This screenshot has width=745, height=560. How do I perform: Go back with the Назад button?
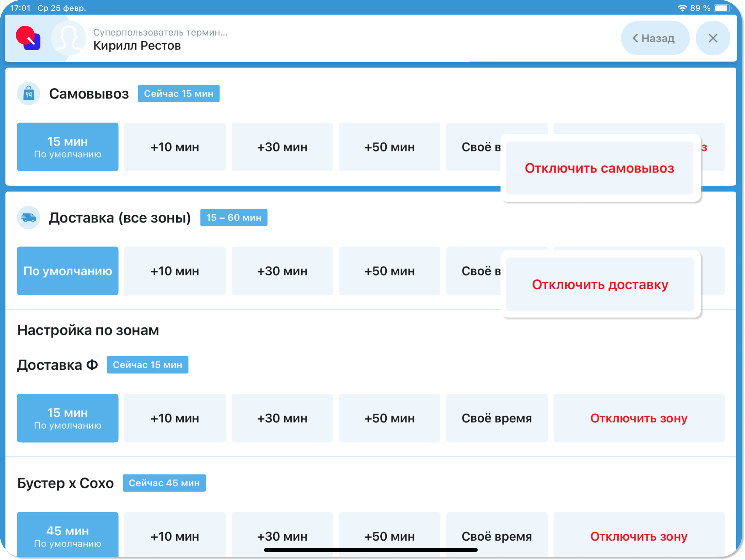tap(655, 38)
